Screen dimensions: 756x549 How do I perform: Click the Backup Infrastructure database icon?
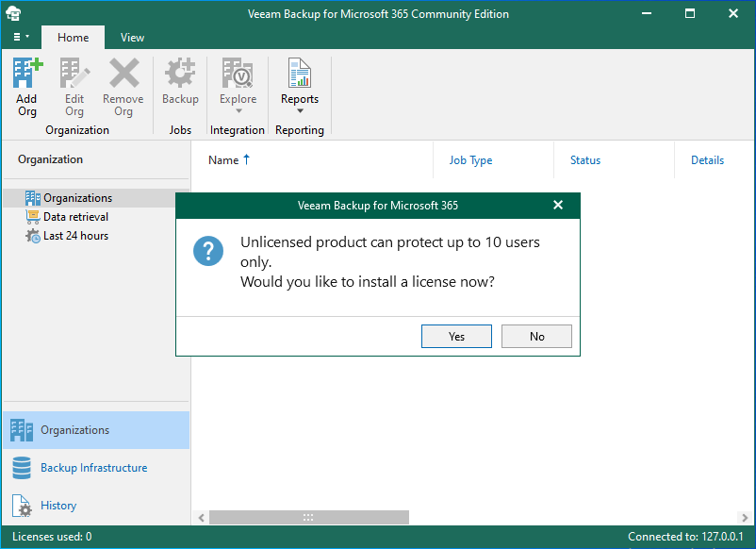point(22,468)
